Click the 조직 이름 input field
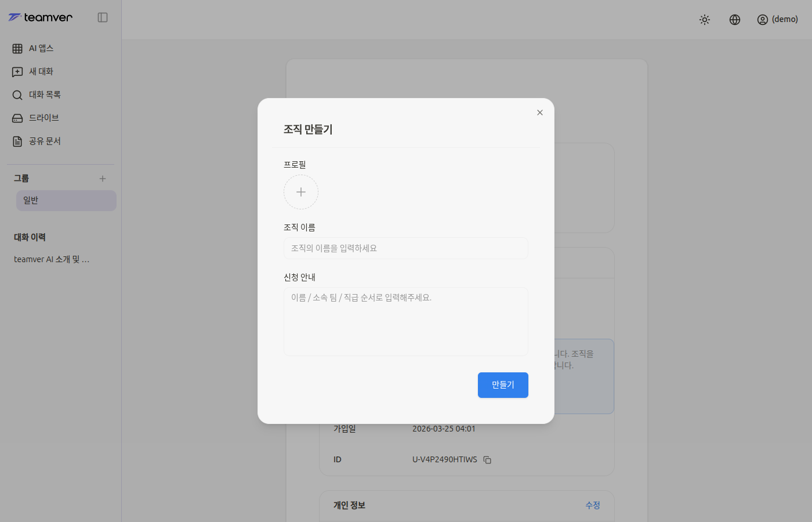 (405, 248)
